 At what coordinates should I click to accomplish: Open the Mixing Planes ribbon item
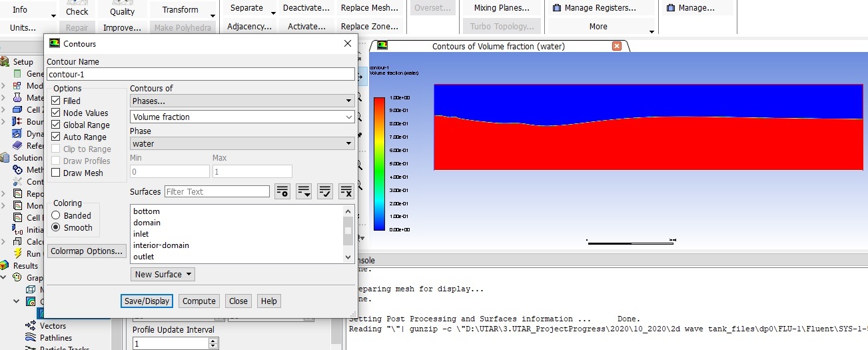coord(501,8)
